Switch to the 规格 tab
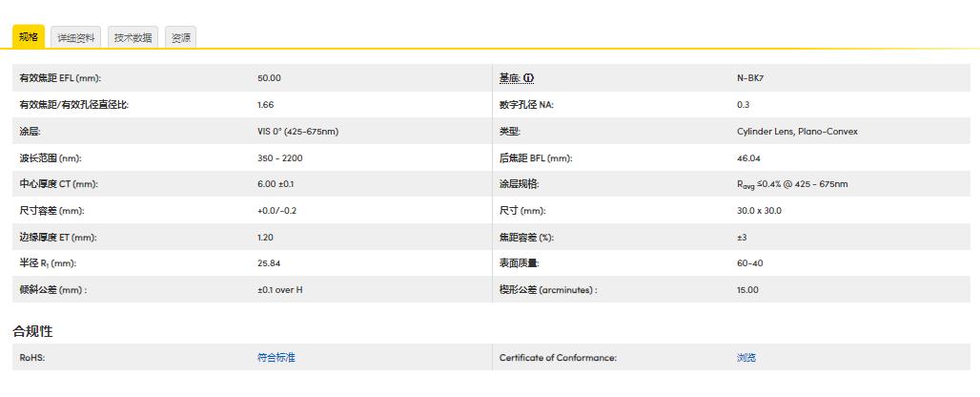The height and width of the screenshot is (397, 980). coord(29,37)
